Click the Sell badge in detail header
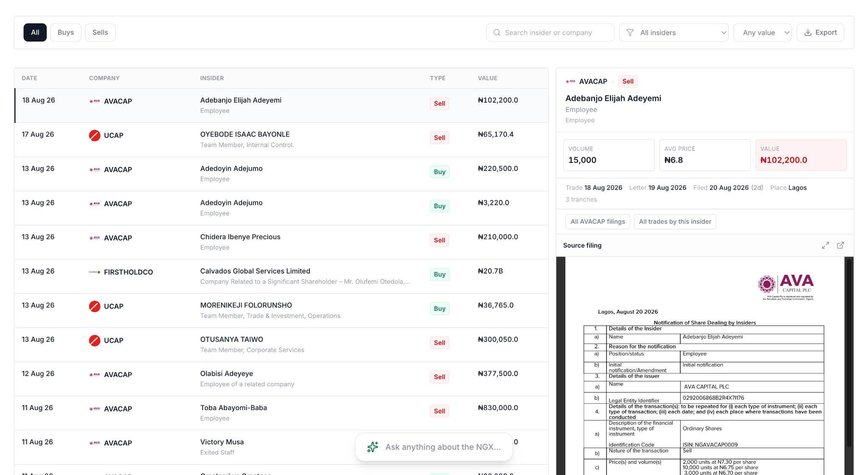The width and height of the screenshot is (868, 475). 628,81
